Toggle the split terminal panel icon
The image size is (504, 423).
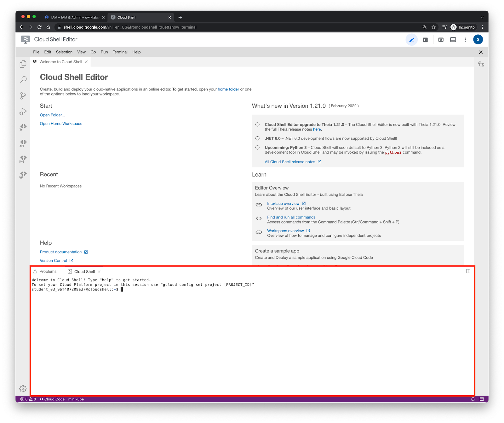(x=468, y=271)
